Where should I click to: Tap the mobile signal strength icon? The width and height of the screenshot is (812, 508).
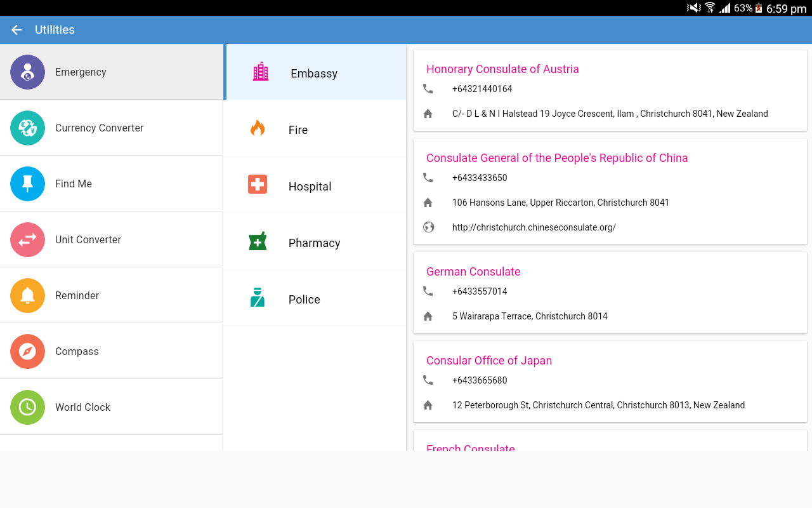[725, 8]
